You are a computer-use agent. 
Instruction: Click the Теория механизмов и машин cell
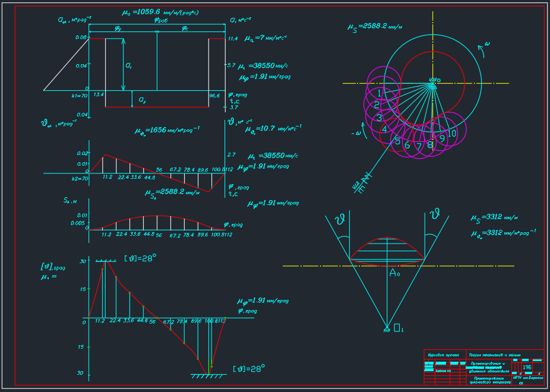coord(495,355)
